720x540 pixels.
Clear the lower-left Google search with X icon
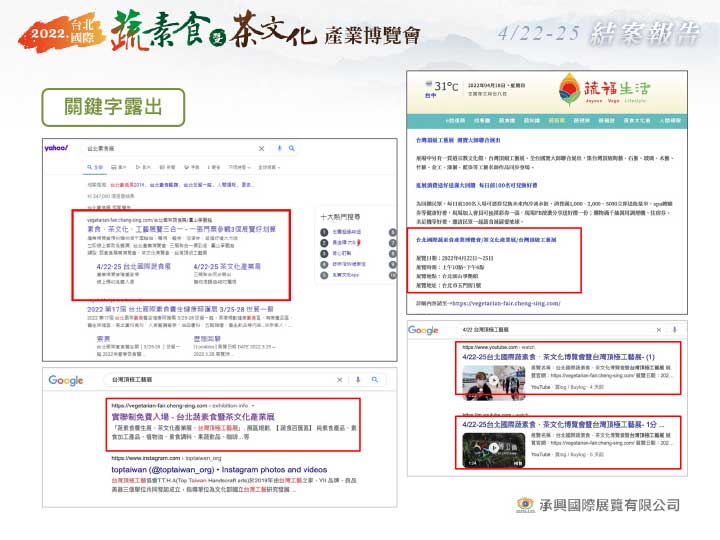[x=339, y=380]
